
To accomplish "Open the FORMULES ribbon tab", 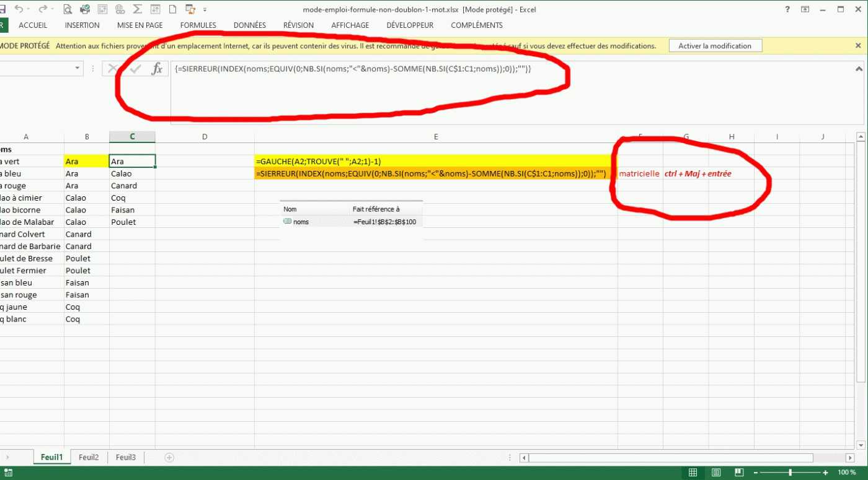I will point(198,25).
